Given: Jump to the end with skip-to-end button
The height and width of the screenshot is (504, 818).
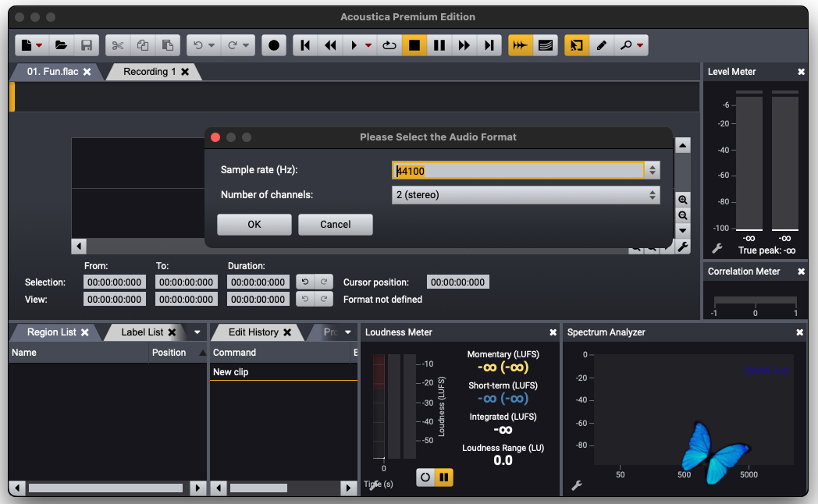Looking at the screenshot, I should (489, 45).
